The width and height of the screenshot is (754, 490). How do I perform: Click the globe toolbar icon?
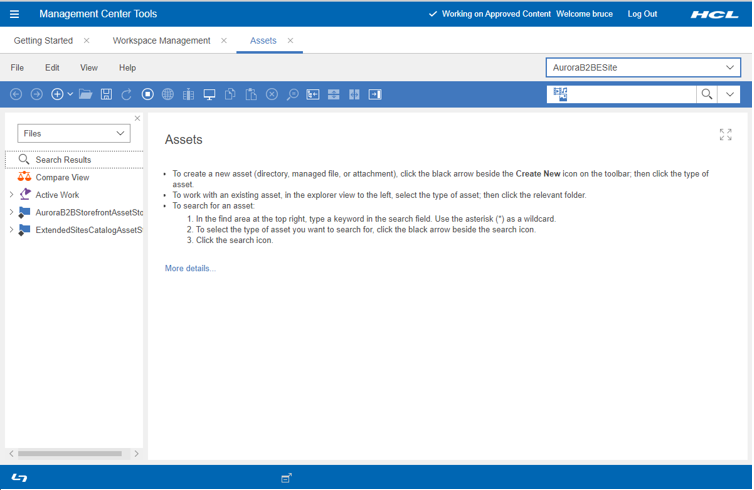168,94
